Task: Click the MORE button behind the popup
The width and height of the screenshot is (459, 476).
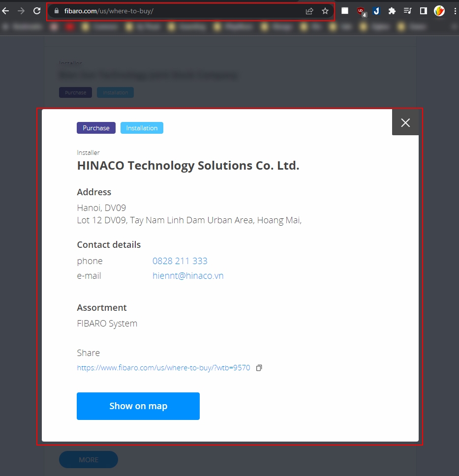Action: point(89,460)
